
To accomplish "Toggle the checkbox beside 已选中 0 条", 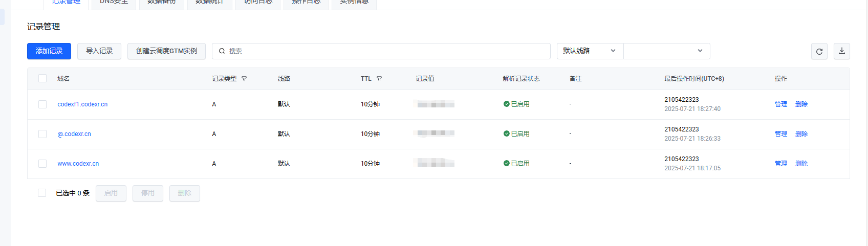I will pyautogui.click(x=42, y=193).
